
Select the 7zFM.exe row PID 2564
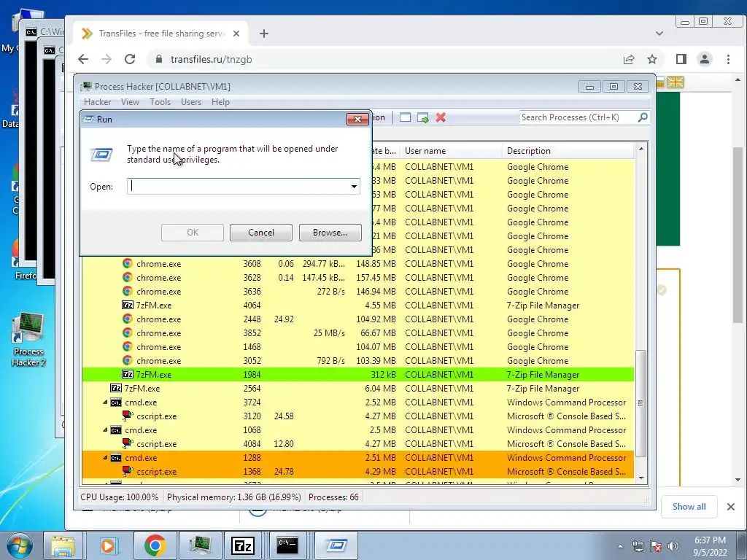pyautogui.click(x=357, y=389)
